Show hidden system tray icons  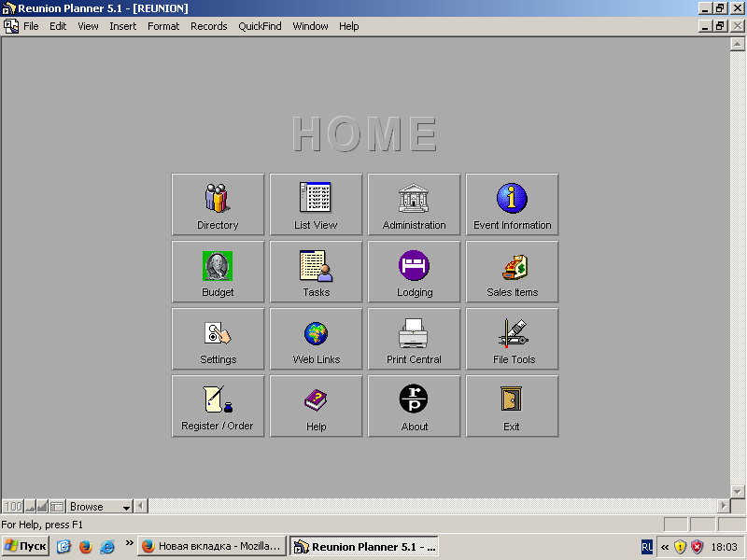(664, 547)
